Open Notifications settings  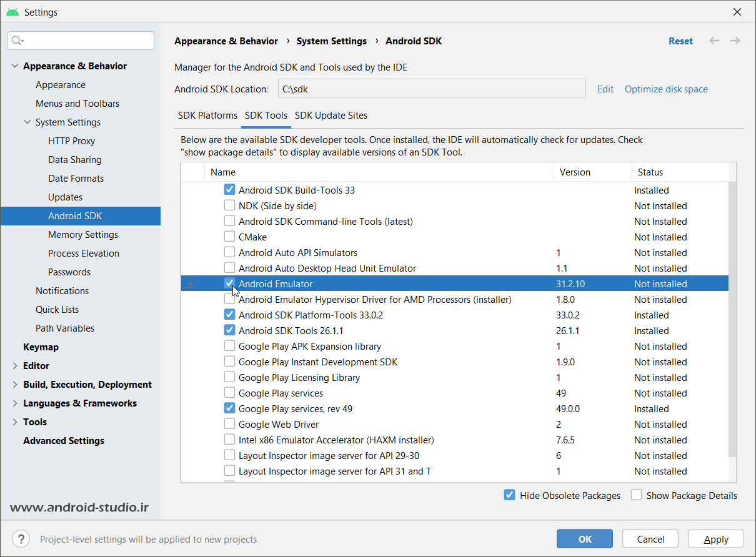(62, 291)
